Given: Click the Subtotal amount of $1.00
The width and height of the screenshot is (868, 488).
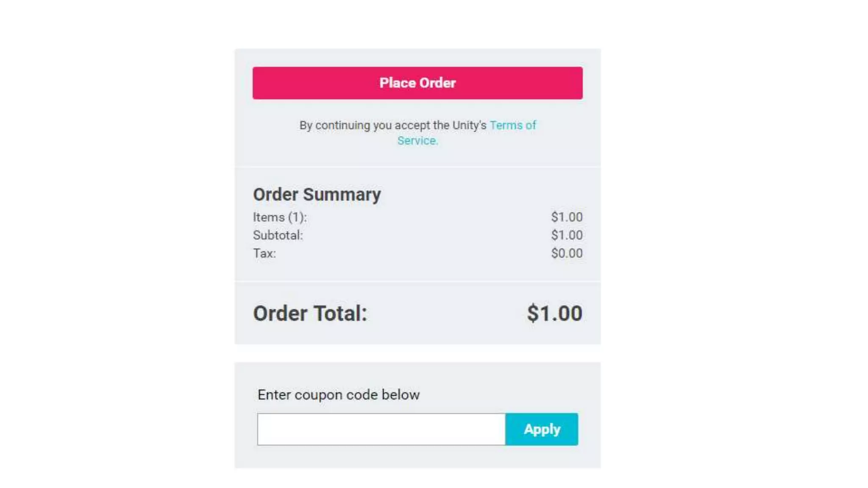Looking at the screenshot, I should (566, 235).
